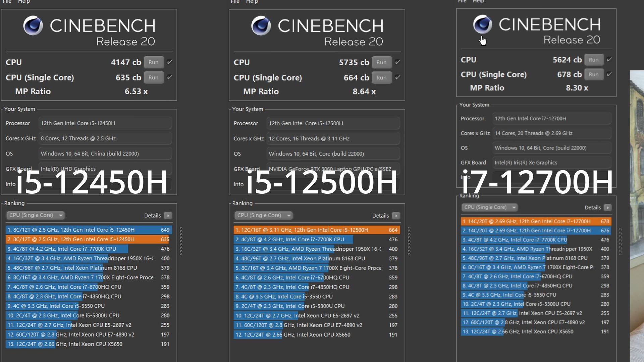Open ranking Details arrow in i5-12500H window

396,216
